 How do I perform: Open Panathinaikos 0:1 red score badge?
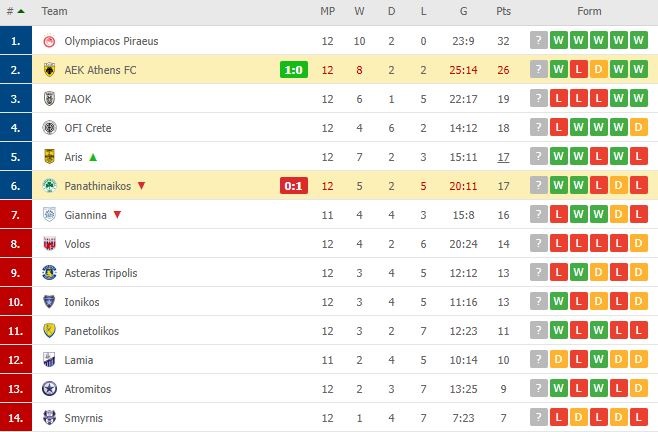294,186
